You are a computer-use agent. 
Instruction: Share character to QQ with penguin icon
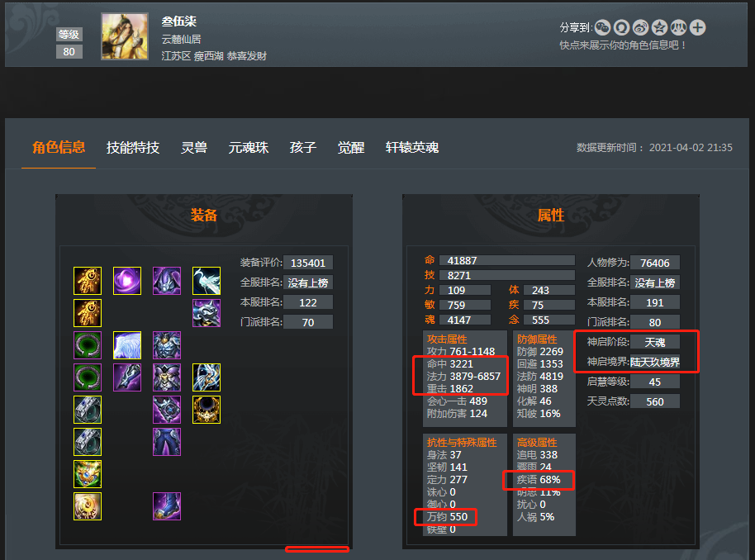pyautogui.click(x=621, y=27)
